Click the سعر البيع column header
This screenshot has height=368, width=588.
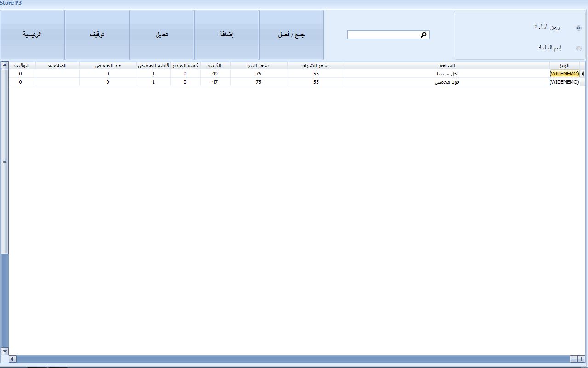(x=259, y=66)
